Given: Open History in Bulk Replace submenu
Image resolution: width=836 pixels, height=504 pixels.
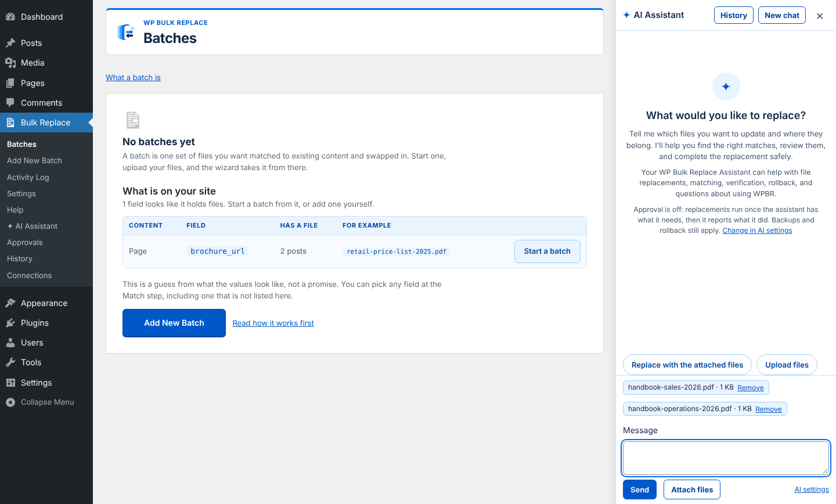Looking at the screenshot, I should tap(20, 258).
